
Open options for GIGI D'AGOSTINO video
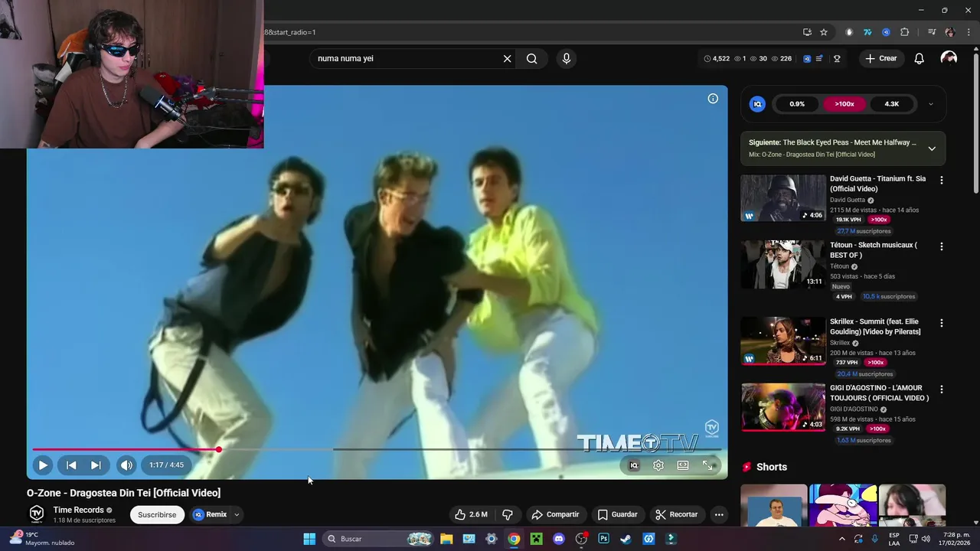click(x=942, y=390)
